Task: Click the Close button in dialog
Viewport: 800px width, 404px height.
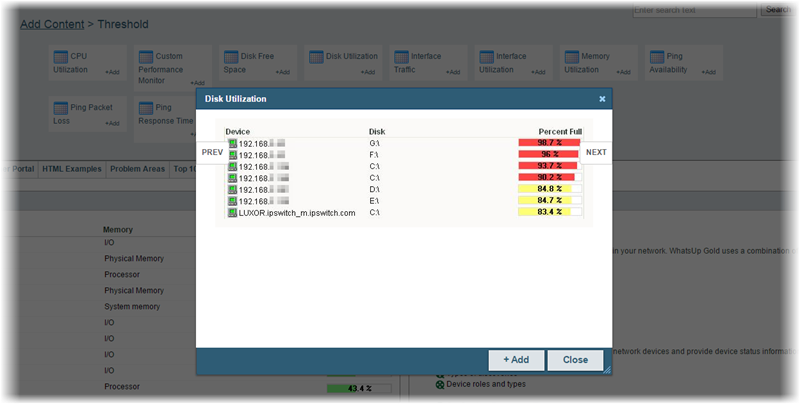Action: pos(576,360)
